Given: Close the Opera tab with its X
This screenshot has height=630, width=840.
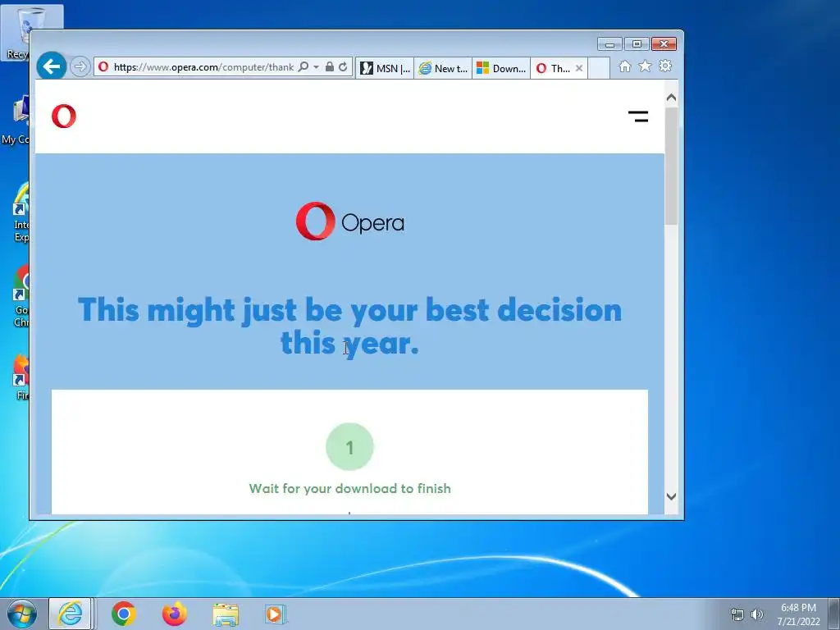Looking at the screenshot, I should coord(579,68).
